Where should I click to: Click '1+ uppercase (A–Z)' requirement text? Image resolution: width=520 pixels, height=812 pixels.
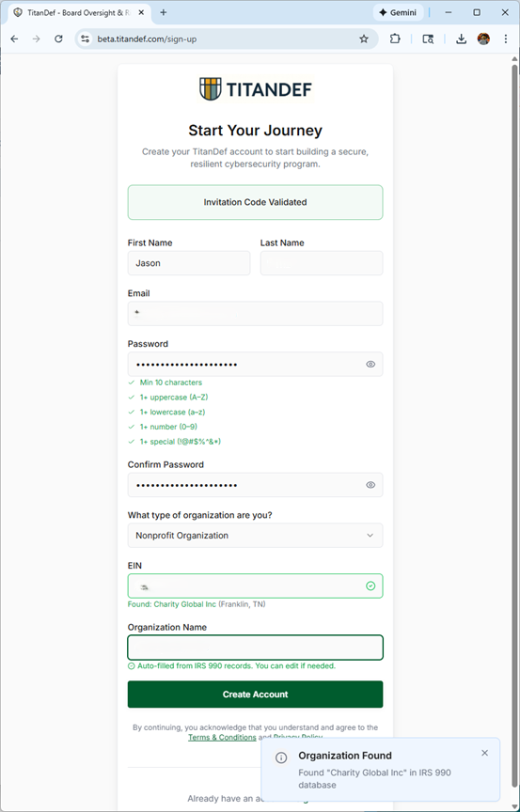(x=174, y=398)
